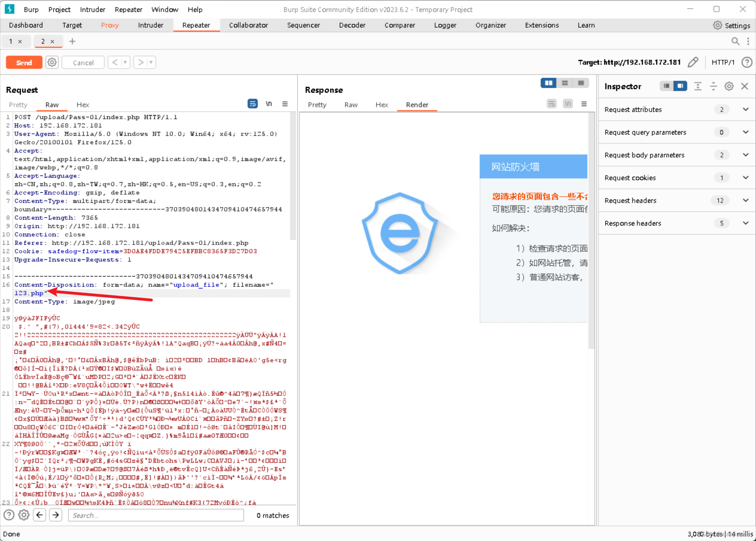Select HTTP/1 protocol indicator
The image size is (756, 541).
point(723,62)
